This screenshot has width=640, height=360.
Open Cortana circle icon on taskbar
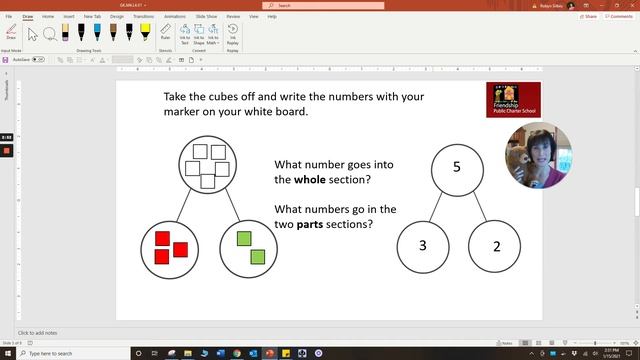[x=138, y=353]
